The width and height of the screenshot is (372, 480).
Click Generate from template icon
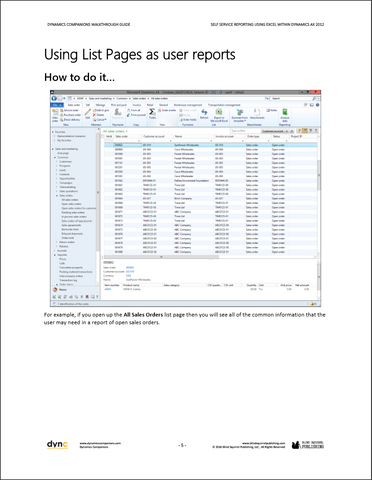click(240, 112)
